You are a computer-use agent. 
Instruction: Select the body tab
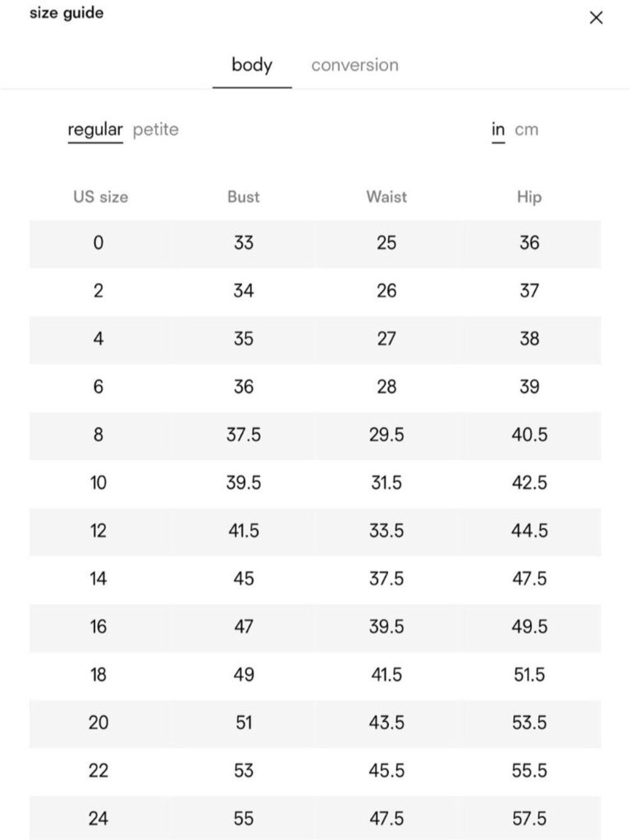[x=252, y=65]
